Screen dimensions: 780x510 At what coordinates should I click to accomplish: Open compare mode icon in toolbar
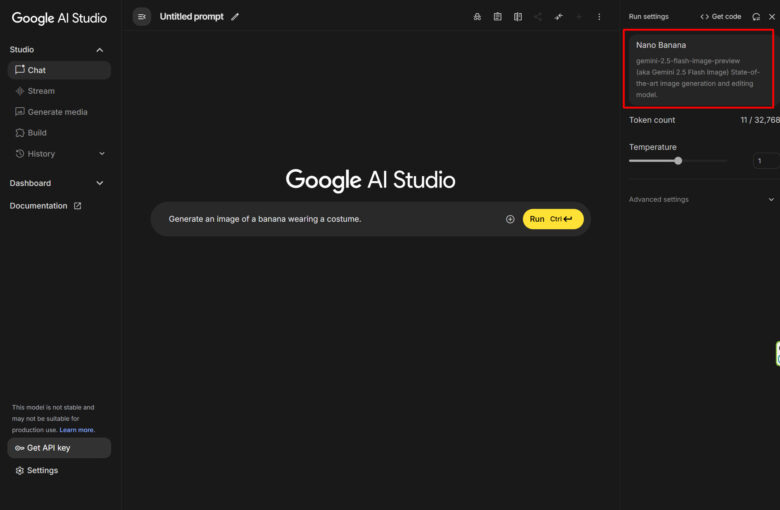pyautogui.click(x=518, y=17)
